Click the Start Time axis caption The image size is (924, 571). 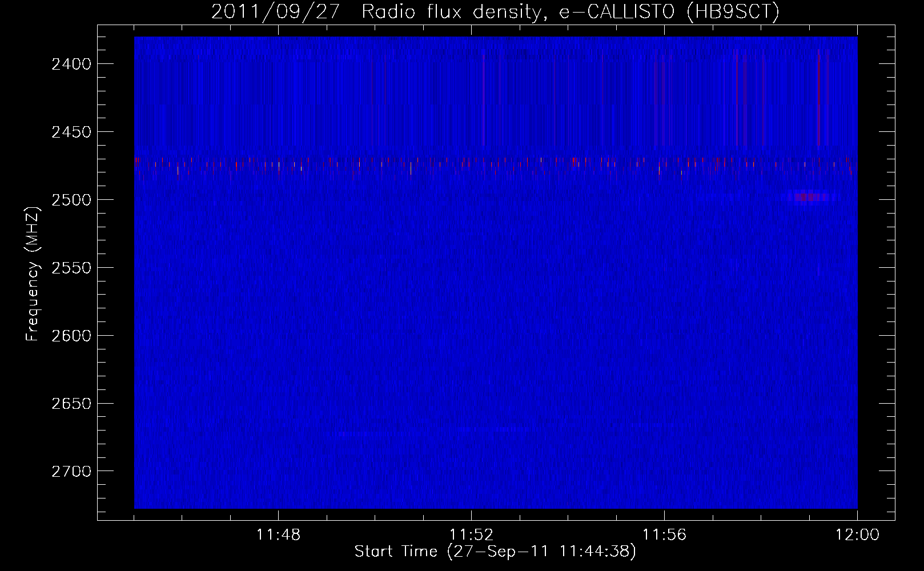click(495, 552)
